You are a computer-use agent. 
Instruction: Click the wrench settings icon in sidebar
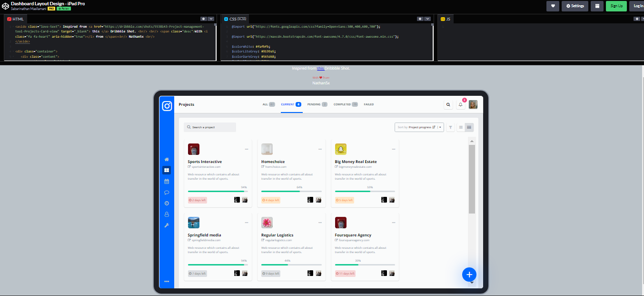[167, 225]
